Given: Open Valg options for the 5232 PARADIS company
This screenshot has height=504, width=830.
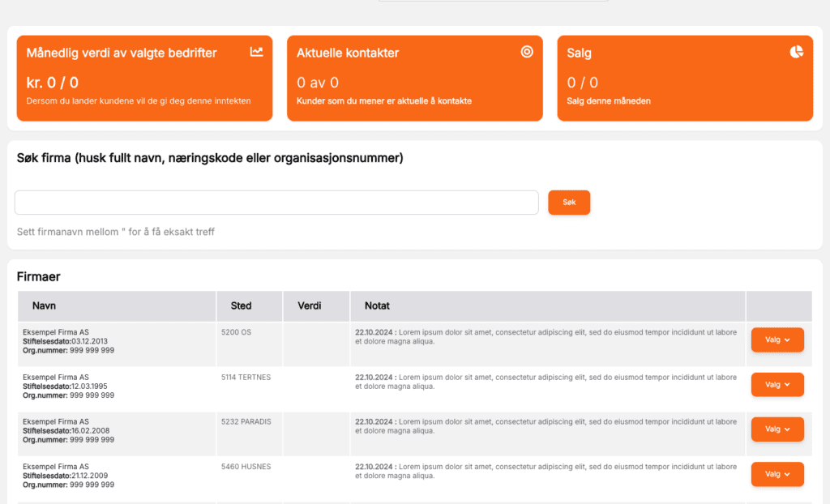Looking at the screenshot, I should click(777, 429).
